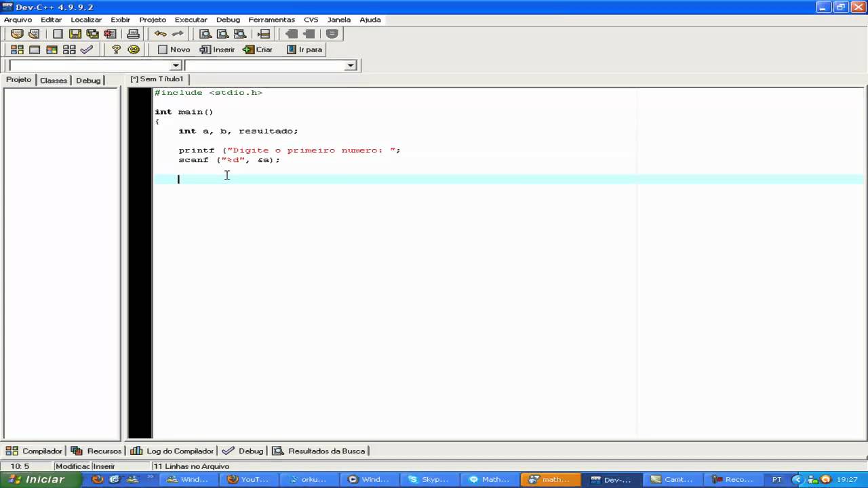Viewport: 868px width, 488px height.
Task: Open the Resultados da Busca tab
Action: [319, 451]
